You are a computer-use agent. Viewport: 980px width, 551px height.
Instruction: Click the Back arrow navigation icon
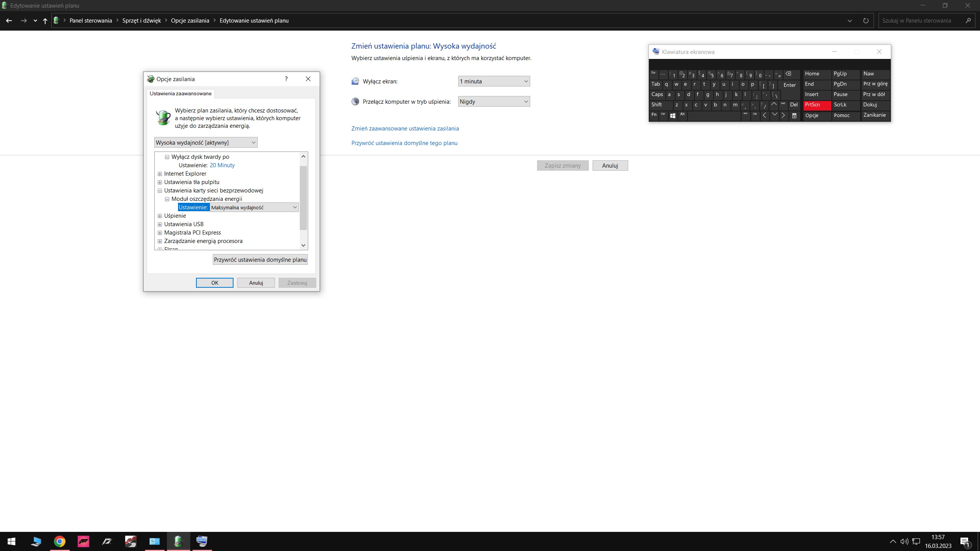click(9, 21)
